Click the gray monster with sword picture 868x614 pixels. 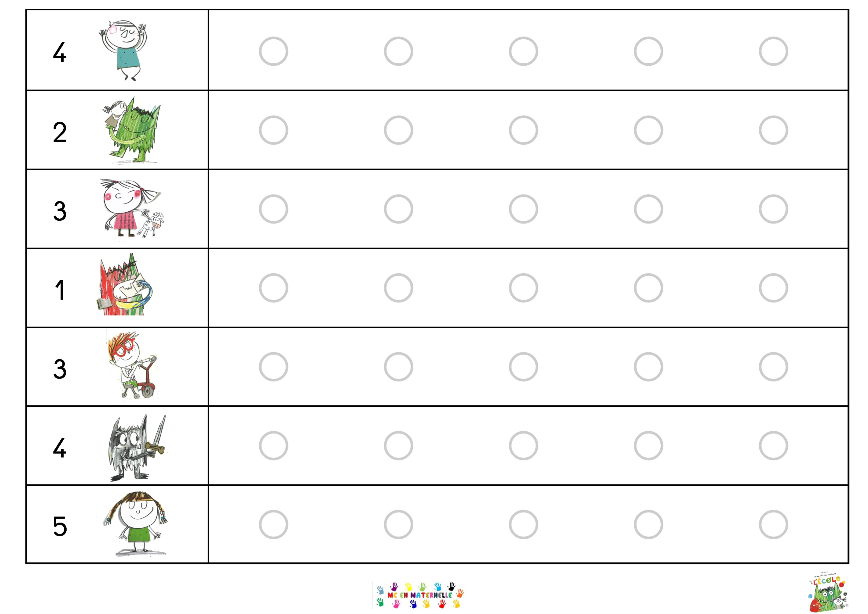coord(137,448)
